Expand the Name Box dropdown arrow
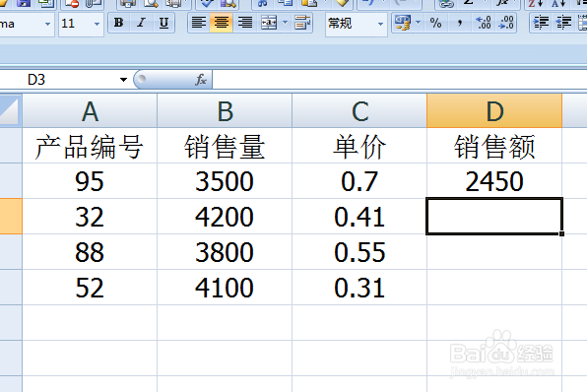This screenshot has height=392, width=587. [123, 80]
